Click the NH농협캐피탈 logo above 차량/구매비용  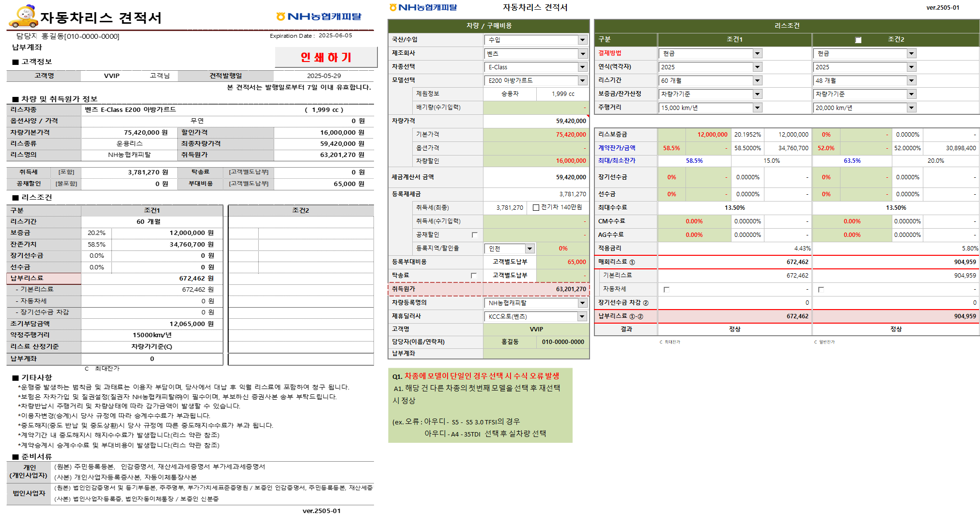(423, 7)
